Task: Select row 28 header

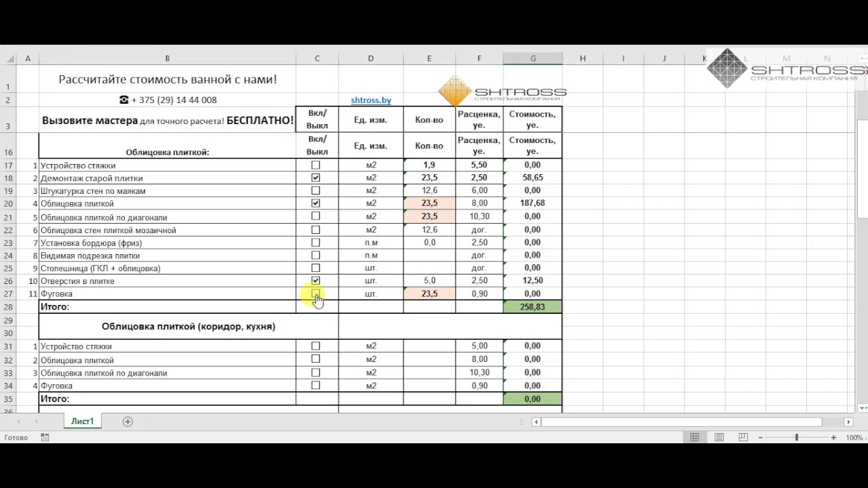Action: click(x=8, y=307)
